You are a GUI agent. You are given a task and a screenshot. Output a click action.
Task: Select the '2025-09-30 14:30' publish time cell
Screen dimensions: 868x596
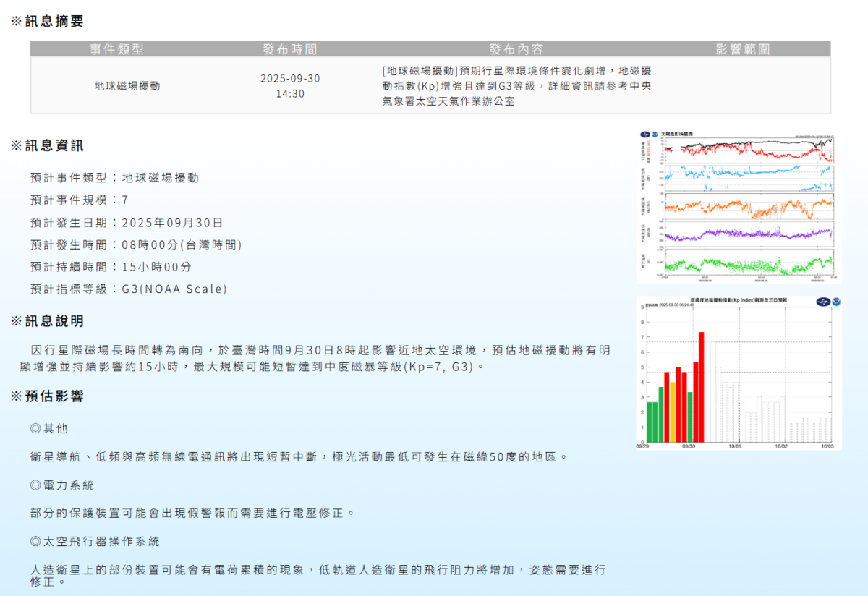click(290, 86)
